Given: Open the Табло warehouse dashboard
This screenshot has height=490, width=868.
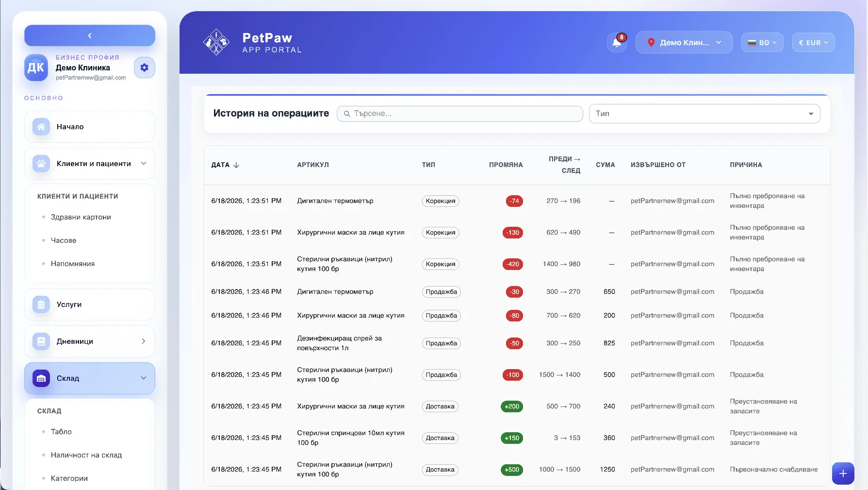Looking at the screenshot, I should click(61, 432).
